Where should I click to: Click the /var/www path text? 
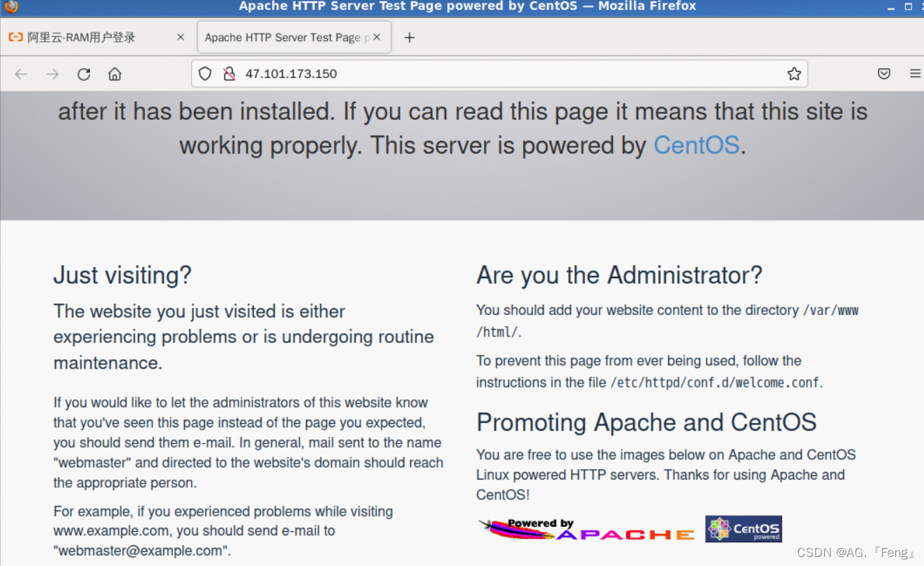pyautogui.click(x=831, y=311)
